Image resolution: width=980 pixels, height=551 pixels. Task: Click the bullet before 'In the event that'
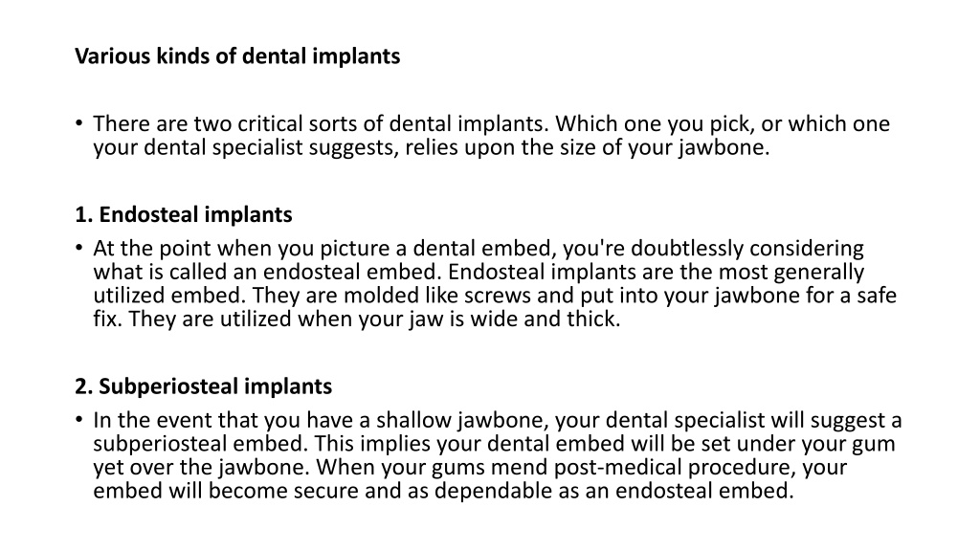[x=78, y=419]
